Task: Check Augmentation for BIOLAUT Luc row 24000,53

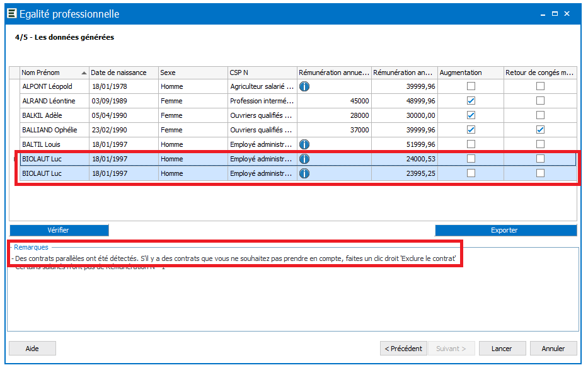Action: pyautogui.click(x=471, y=159)
